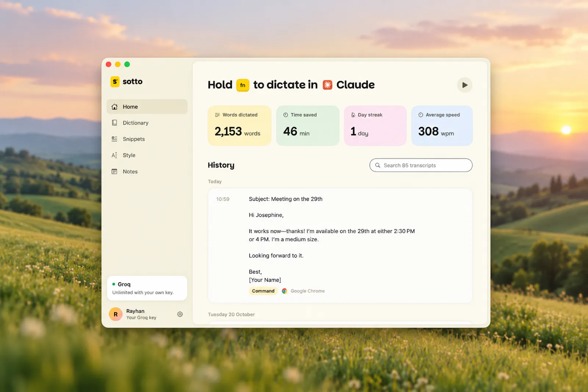
Task: Click the Rayhan account name
Action: coord(135,311)
